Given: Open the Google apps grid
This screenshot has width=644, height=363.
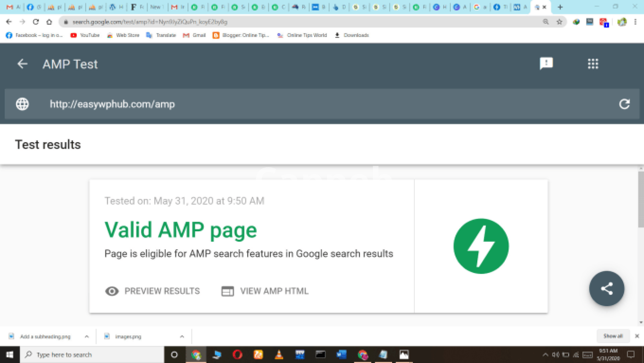Looking at the screenshot, I should [593, 64].
